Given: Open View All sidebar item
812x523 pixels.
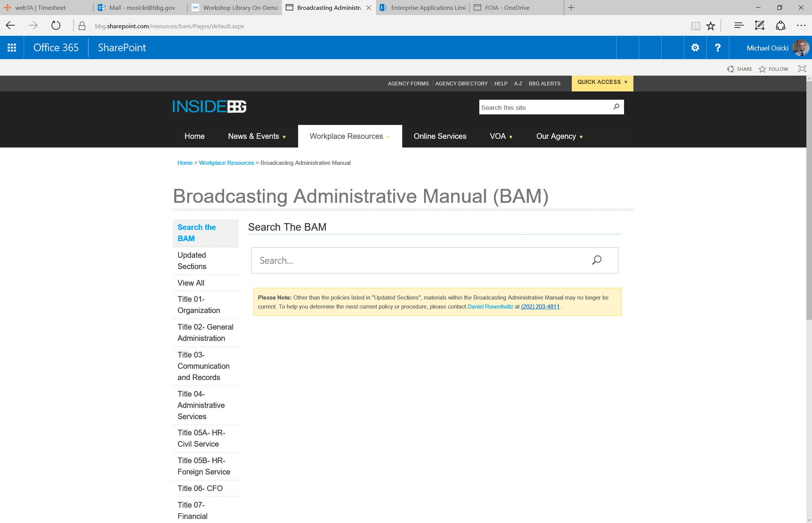Looking at the screenshot, I should (x=206, y=283).
